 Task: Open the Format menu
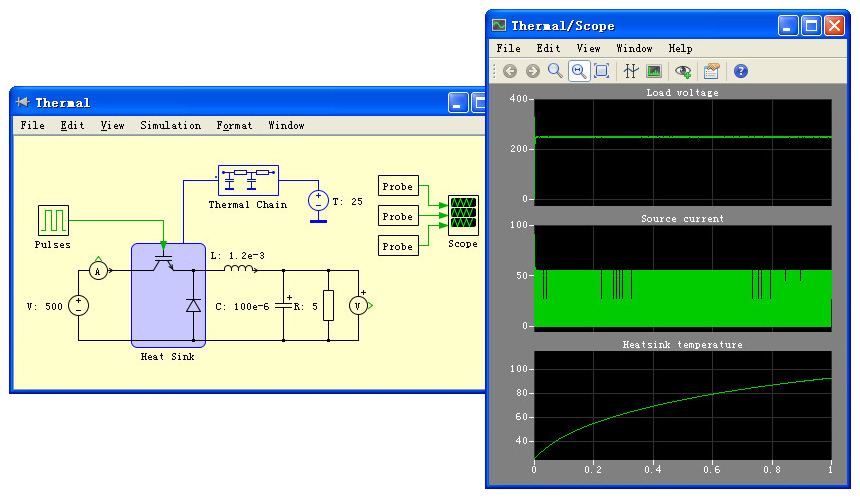coord(234,126)
